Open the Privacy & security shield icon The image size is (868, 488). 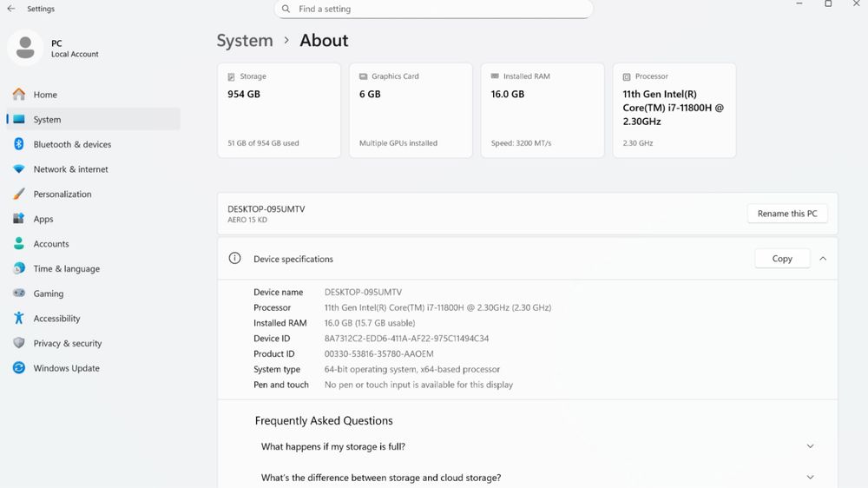[19, 343]
